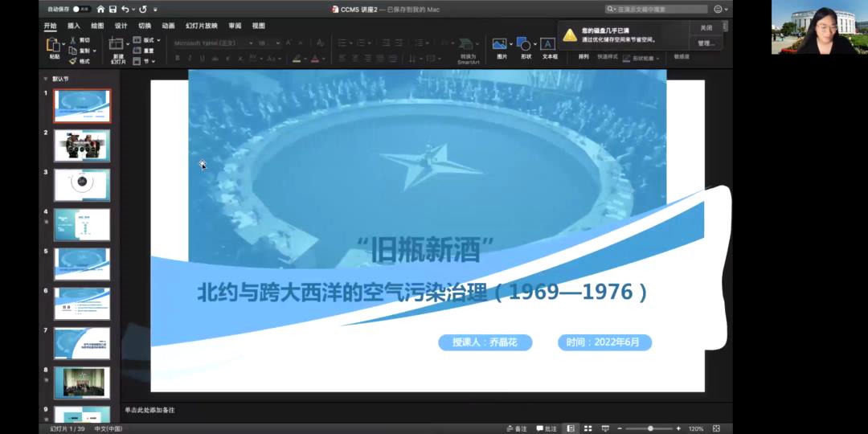Click the Format painter (格式) brush

[73, 61]
